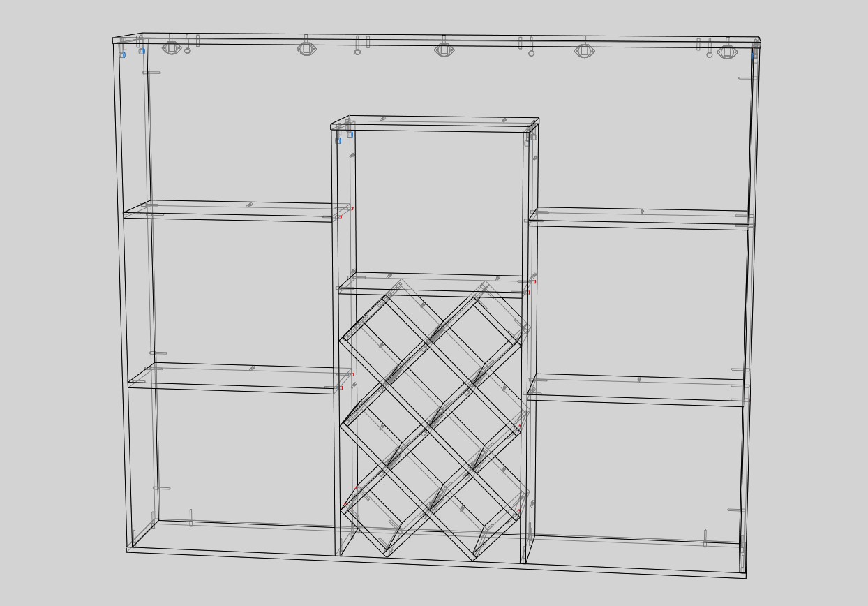Select the fourth hanger bracket from the left
This screenshot has height=606, width=868.
(x=584, y=51)
